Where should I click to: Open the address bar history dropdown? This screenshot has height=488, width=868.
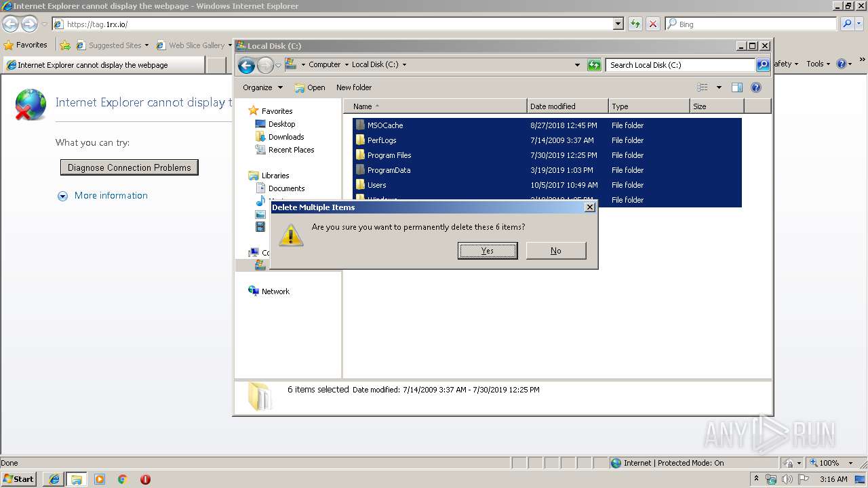[x=577, y=65]
